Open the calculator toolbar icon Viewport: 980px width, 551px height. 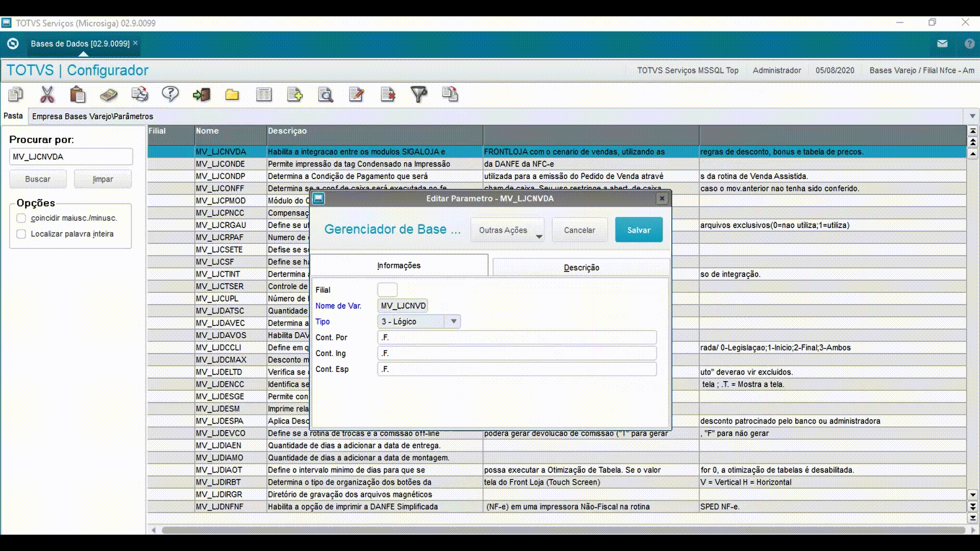pyautogui.click(x=109, y=95)
